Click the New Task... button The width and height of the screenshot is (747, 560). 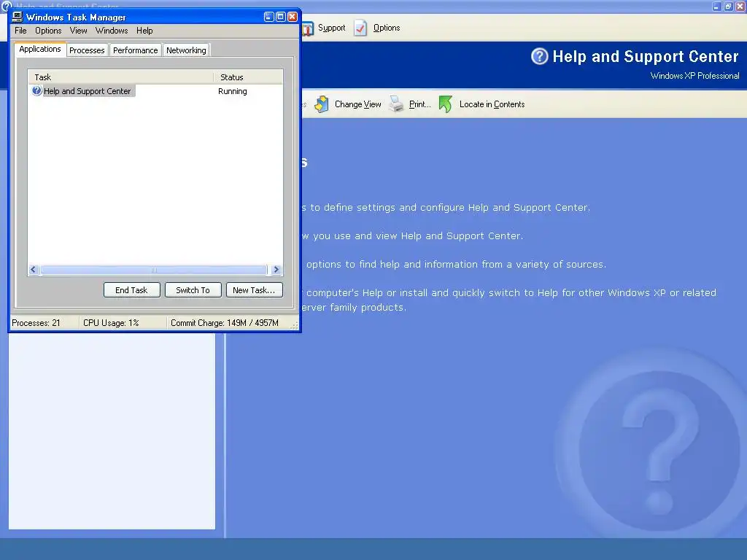pos(254,290)
